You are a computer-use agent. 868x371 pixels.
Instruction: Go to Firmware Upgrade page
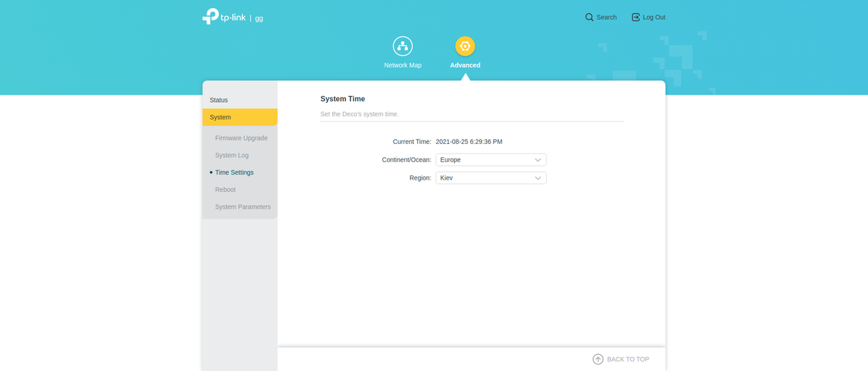(x=241, y=138)
